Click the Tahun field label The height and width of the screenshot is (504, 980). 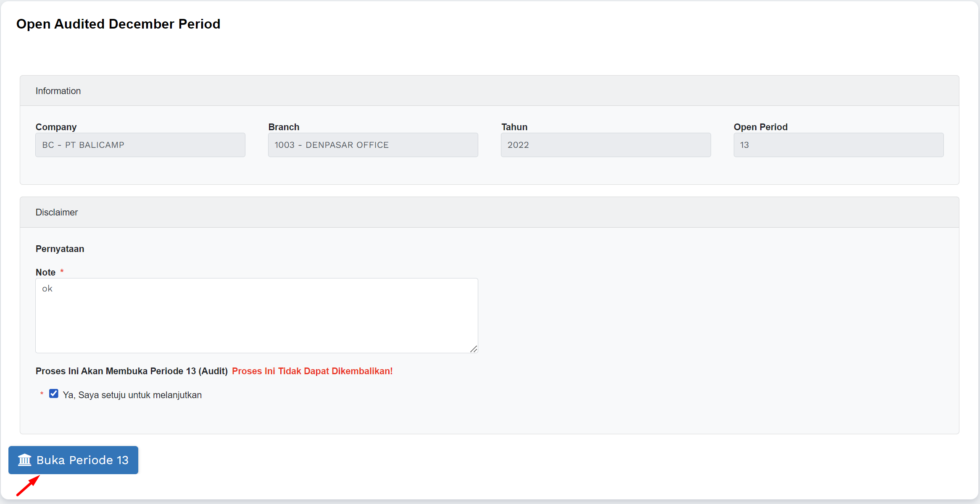514,127
